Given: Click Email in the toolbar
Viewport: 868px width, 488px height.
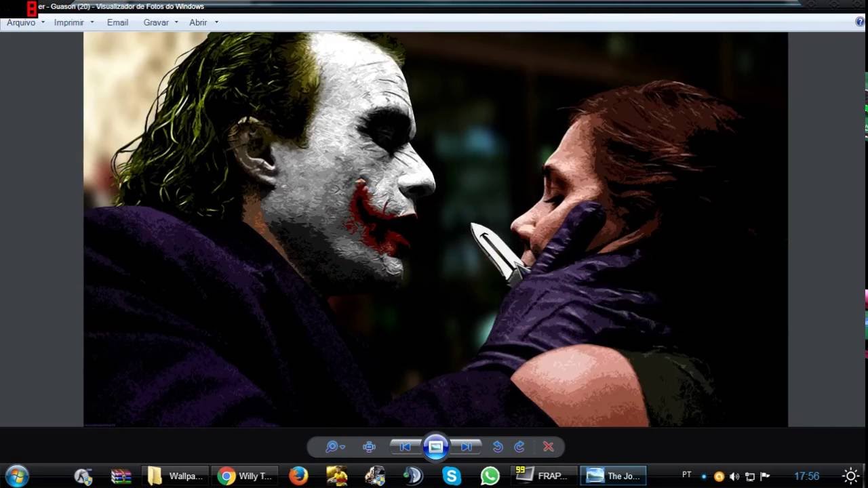Looking at the screenshot, I should click(117, 22).
